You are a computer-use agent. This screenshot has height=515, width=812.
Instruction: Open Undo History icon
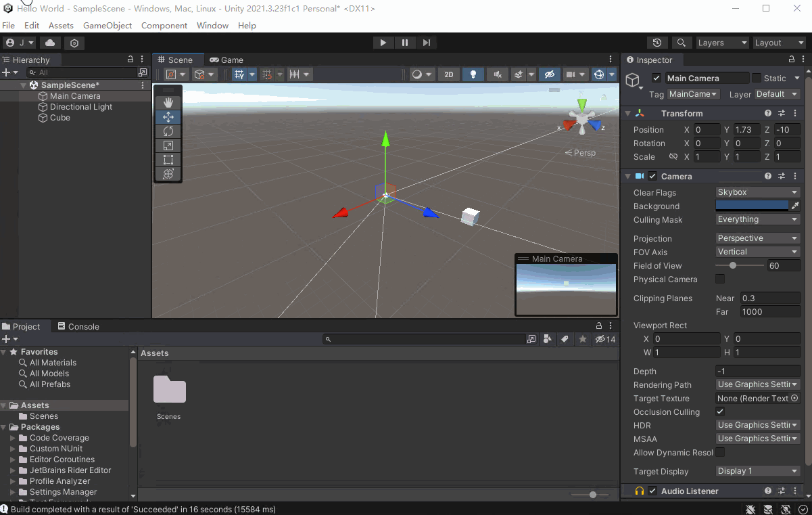[x=657, y=43]
